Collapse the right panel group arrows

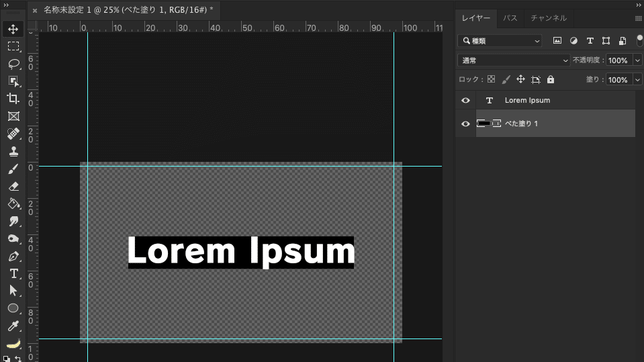coord(639,5)
